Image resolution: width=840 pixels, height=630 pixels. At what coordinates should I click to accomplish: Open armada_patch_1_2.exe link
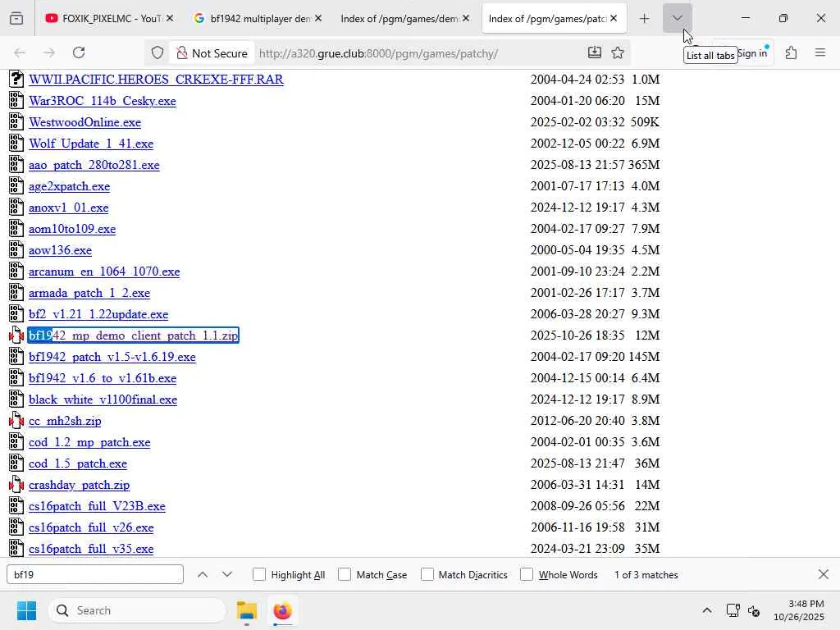pos(89,293)
